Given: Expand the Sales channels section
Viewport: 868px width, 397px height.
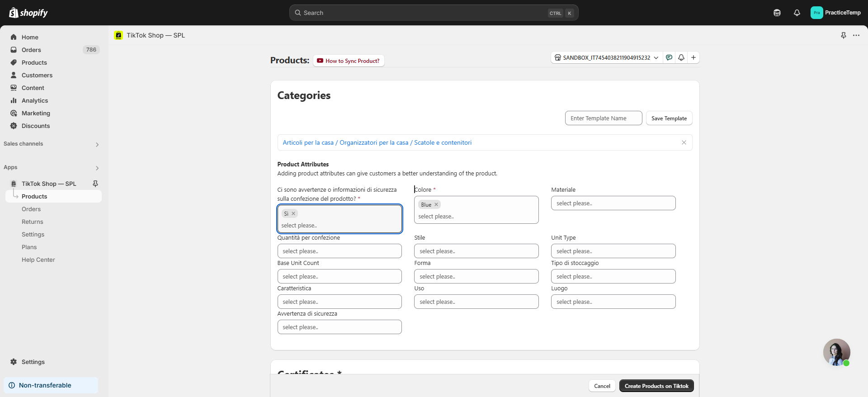Looking at the screenshot, I should (x=97, y=144).
